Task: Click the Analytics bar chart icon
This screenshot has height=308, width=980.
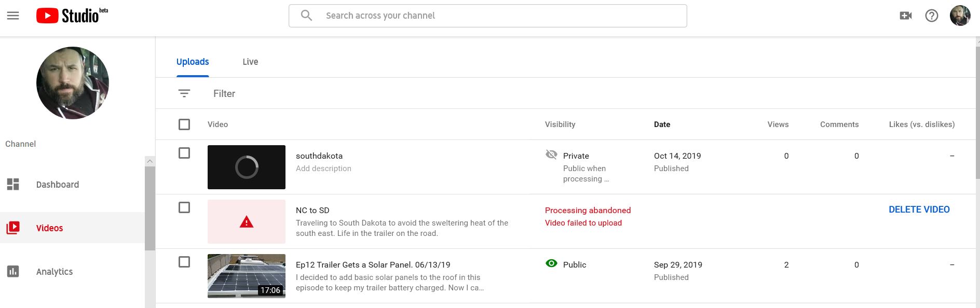Action: click(x=13, y=271)
